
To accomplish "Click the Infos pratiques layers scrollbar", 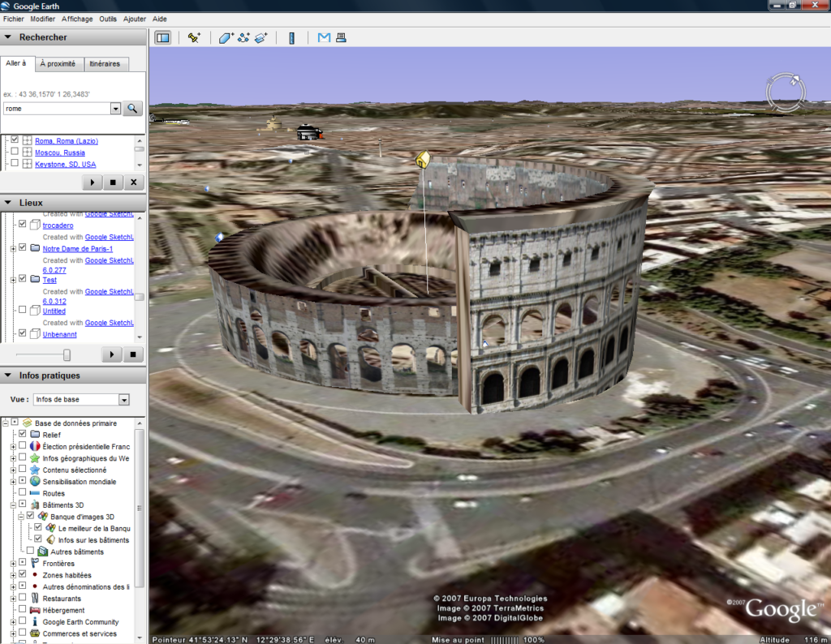I will coord(140,508).
